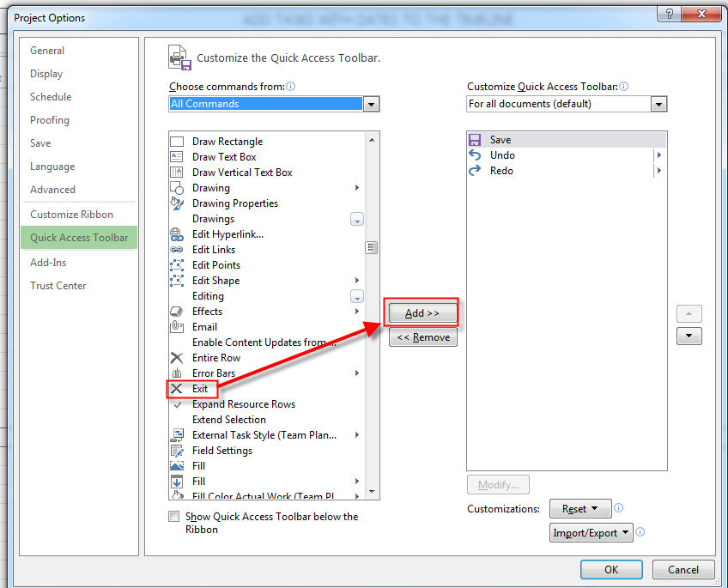Click the Exit command X icon
The height and width of the screenshot is (588, 728).
[177, 389]
